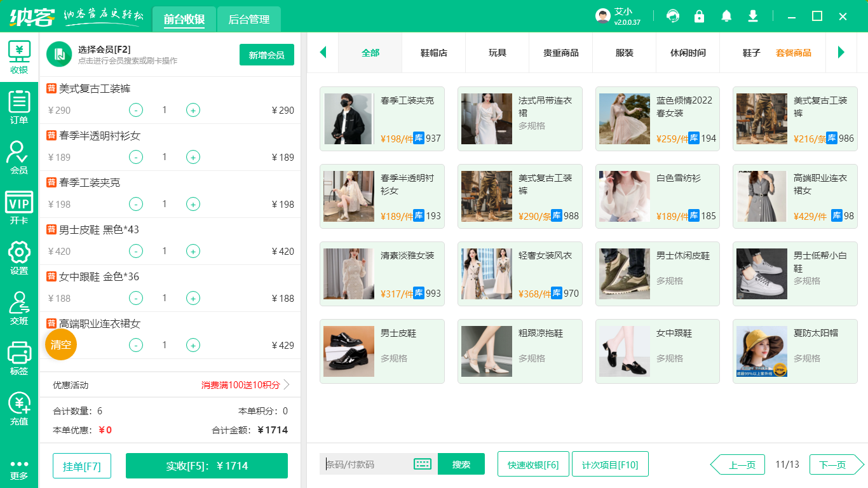This screenshot has height=488, width=868.
Task: Open the 会员 member sidebar icon
Action: [19, 157]
